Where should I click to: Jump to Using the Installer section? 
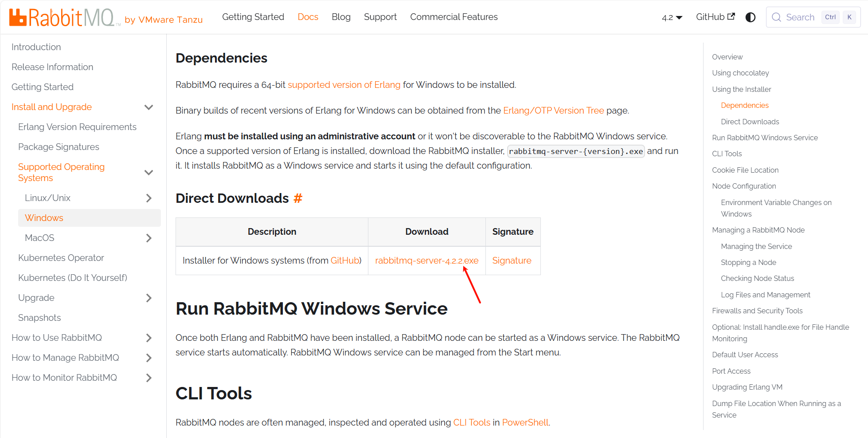(742, 89)
